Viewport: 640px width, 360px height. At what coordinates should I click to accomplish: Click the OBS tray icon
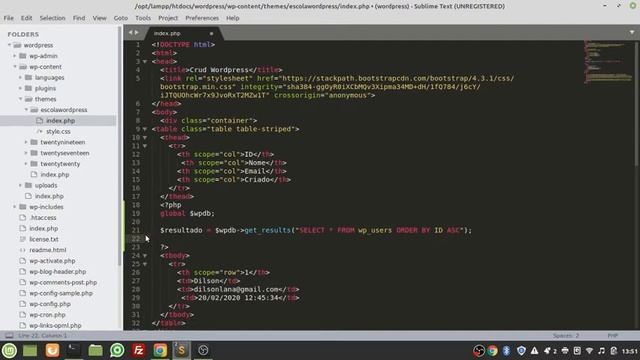[x=479, y=351]
